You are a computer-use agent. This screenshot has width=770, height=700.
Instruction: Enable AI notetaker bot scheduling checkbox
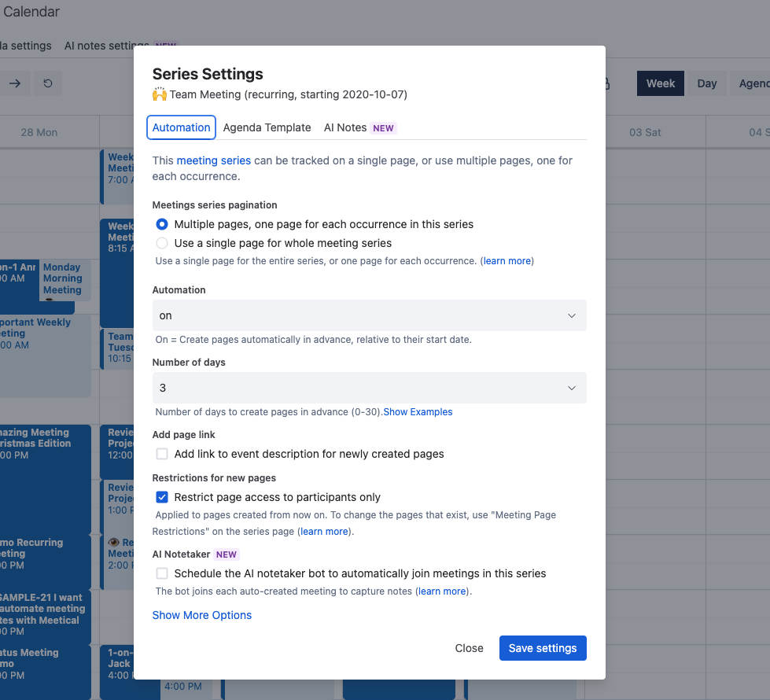point(161,573)
